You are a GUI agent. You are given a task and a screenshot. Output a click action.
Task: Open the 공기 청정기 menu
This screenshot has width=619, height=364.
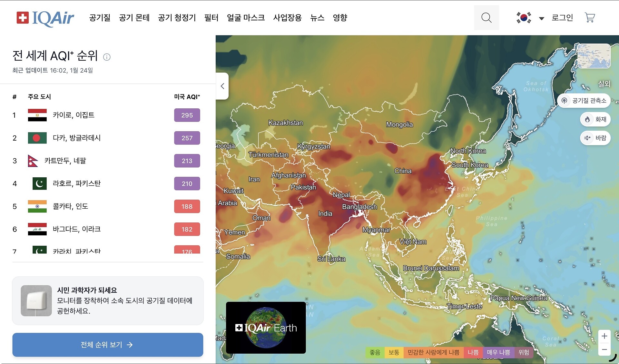click(x=177, y=18)
